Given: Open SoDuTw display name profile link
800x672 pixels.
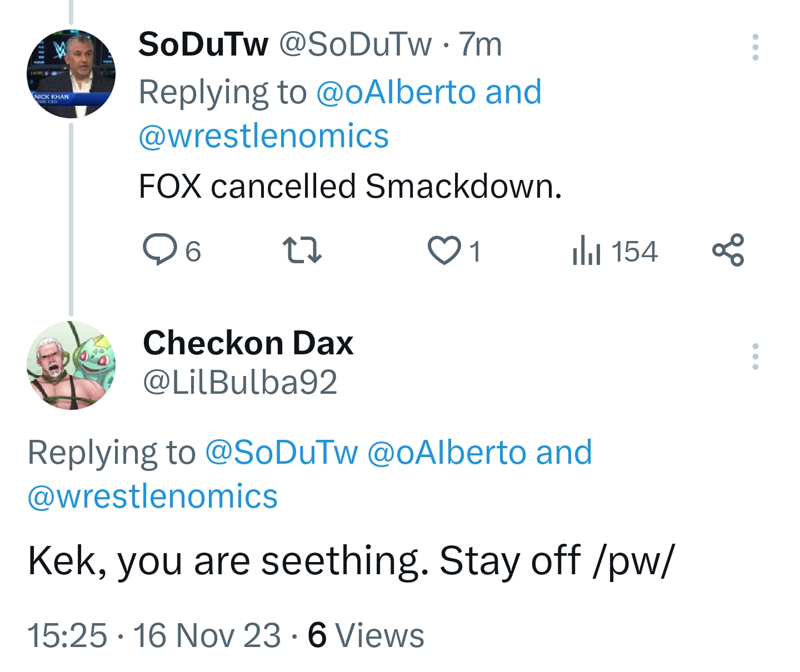Looking at the screenshot, I should [203, 44].
